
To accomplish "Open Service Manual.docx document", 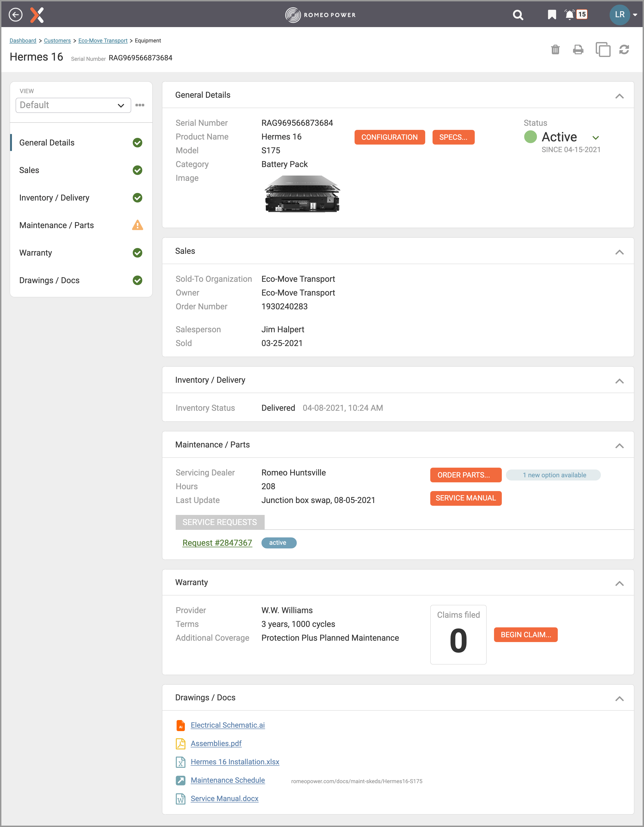I will coord(224,799).
